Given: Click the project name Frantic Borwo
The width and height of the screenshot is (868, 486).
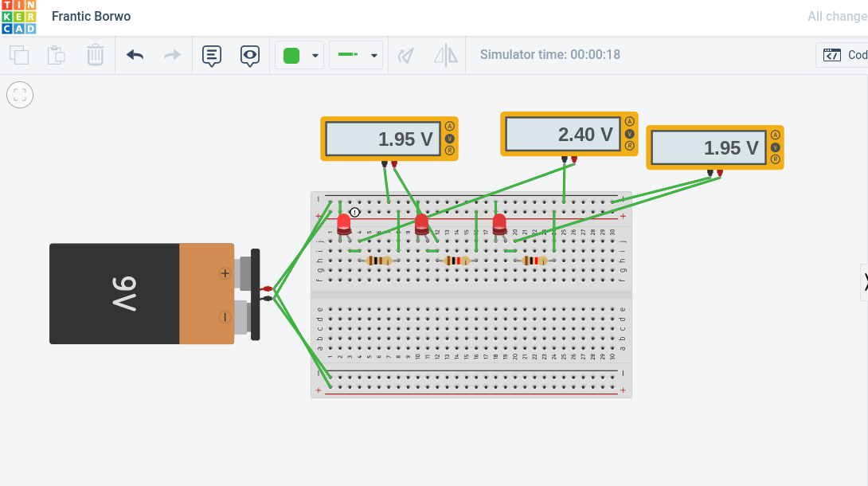Looking at the screenshot, I should (92, 16).
